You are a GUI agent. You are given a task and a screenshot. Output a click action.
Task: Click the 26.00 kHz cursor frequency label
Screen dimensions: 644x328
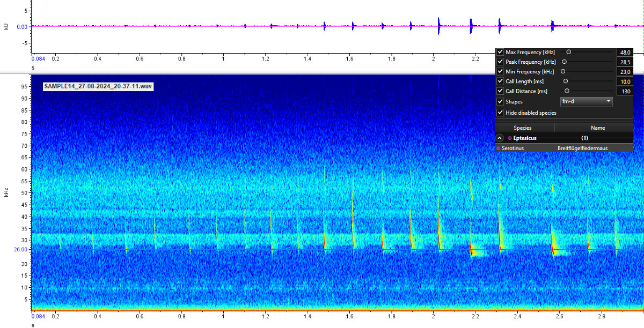[20, 250]
